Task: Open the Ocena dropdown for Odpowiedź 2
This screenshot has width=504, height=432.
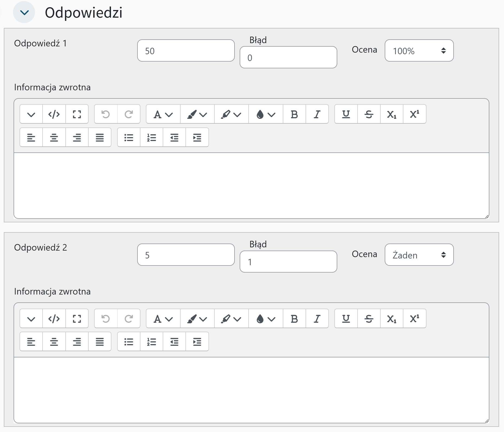Action: [x=419, y=255]
